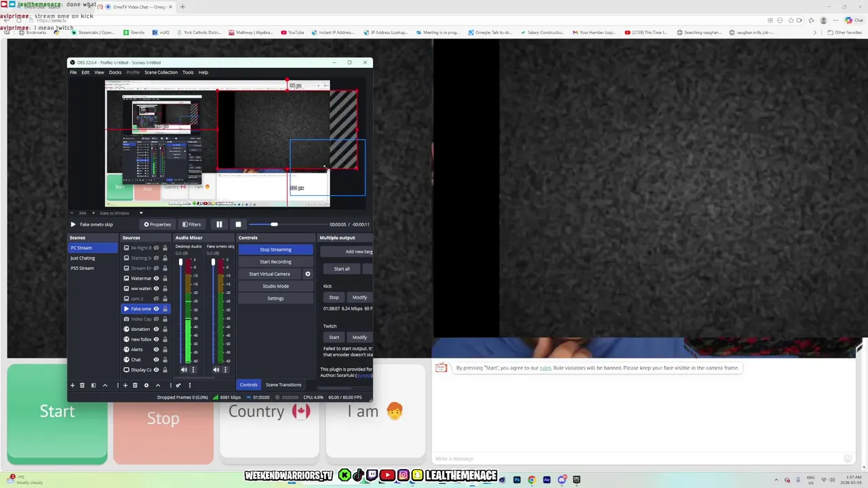868x488 pixels.
Task: Click Start all in Multiple output
Action: coord(342,269)
